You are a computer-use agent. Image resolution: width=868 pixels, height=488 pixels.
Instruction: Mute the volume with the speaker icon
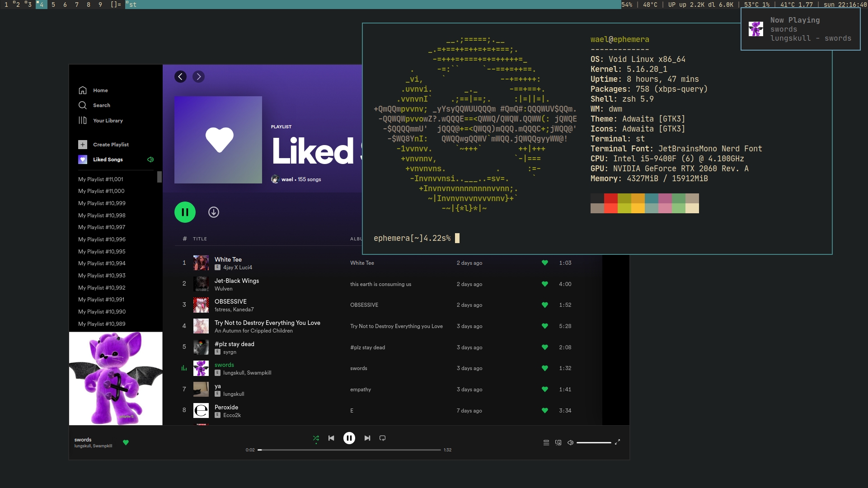(x=571, y=443)
